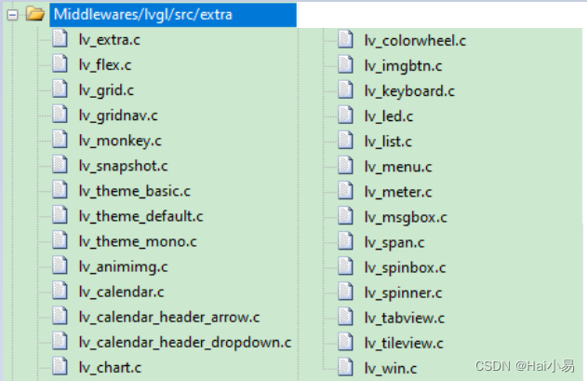This screenshot has width=588, height=381.
Task: Select the Middlewares/lvgl/src/extra folder label
Action: (x=173, y=15)
